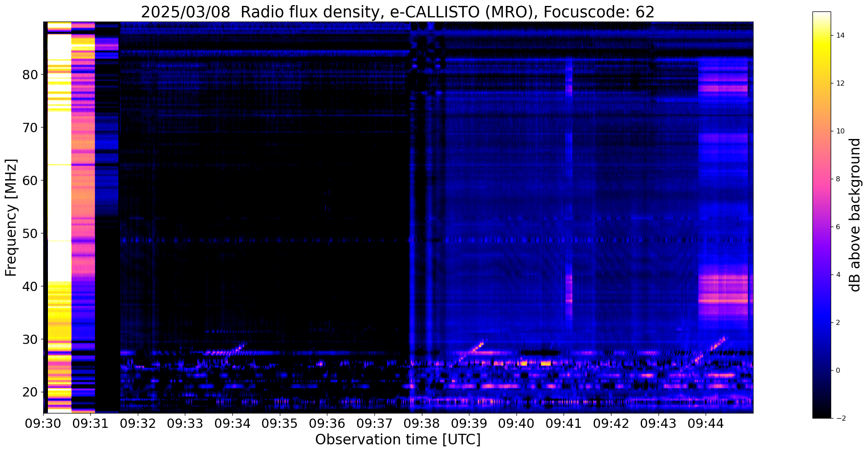Click the 09:30 time tick label
The image size is (868, 452).
(43, 424)
